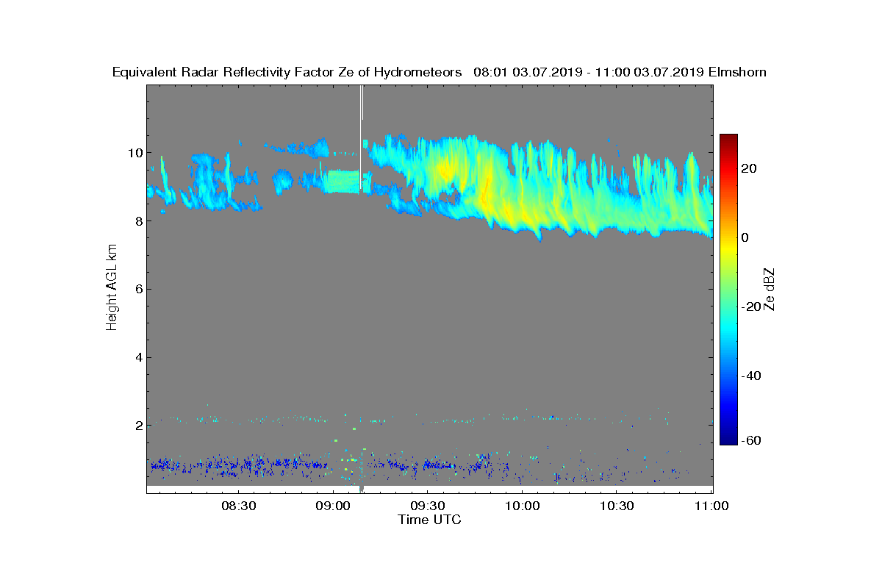Click the rectangular cloud patch near 09:00
Screen dimensions: 882x588
[x=343, y=182]
